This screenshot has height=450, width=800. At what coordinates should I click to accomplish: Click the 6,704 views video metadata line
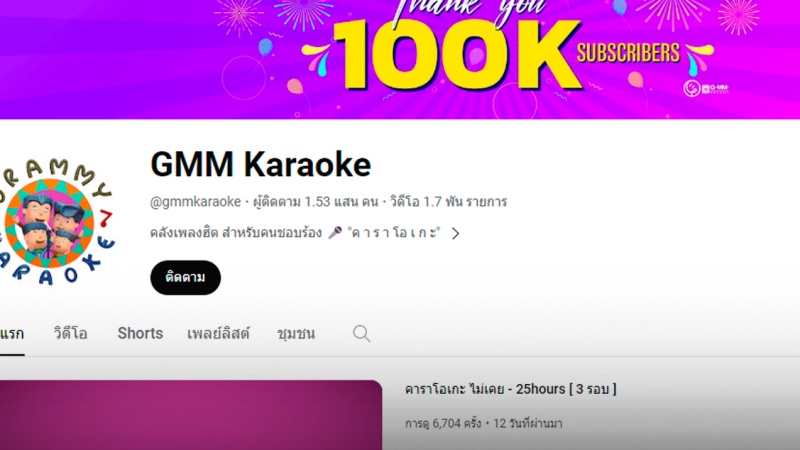point(484,423)
